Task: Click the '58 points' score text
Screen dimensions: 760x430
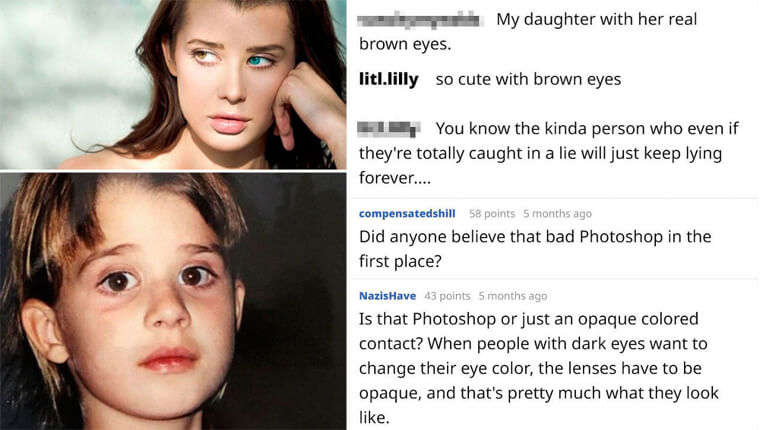Action: coord(491,214)
